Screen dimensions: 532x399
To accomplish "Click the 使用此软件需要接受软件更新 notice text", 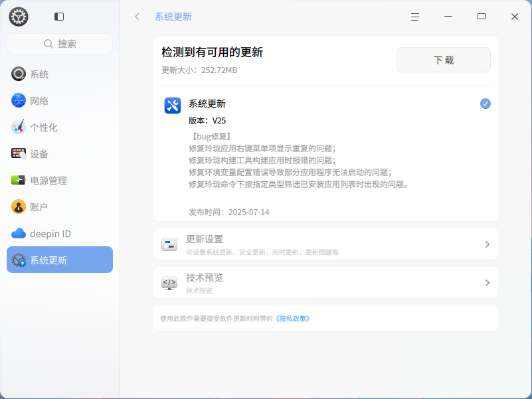I will [217, 319].
